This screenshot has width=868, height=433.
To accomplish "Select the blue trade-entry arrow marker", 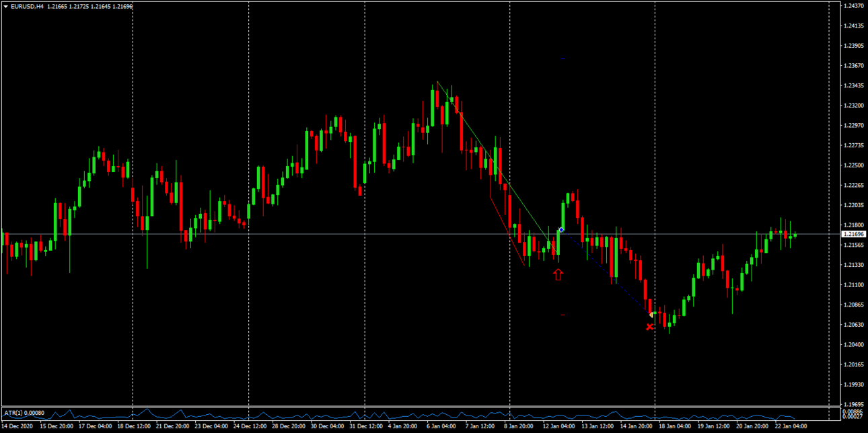I will click(x=561, y=230).
